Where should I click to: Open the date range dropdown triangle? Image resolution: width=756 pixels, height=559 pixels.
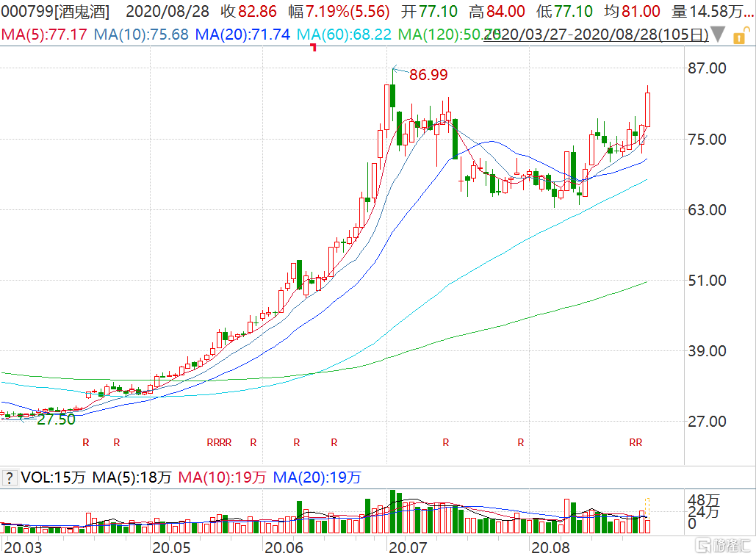point(718,35)
